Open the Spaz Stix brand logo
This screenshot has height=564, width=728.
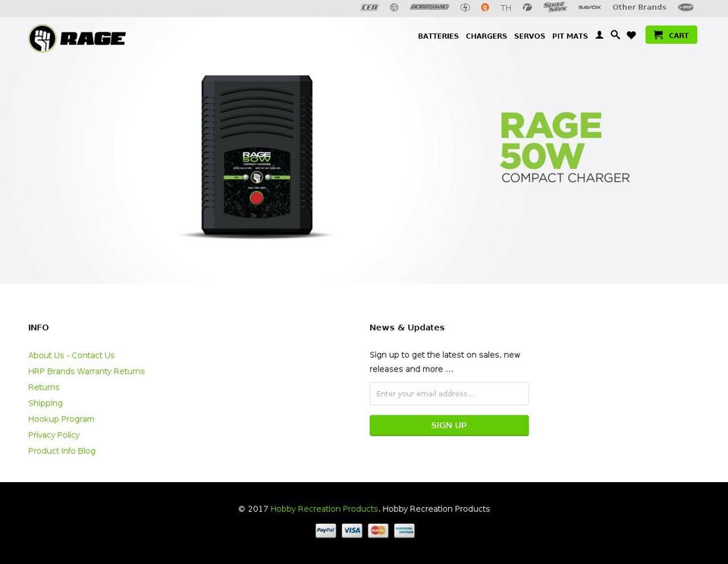(555, 7)
